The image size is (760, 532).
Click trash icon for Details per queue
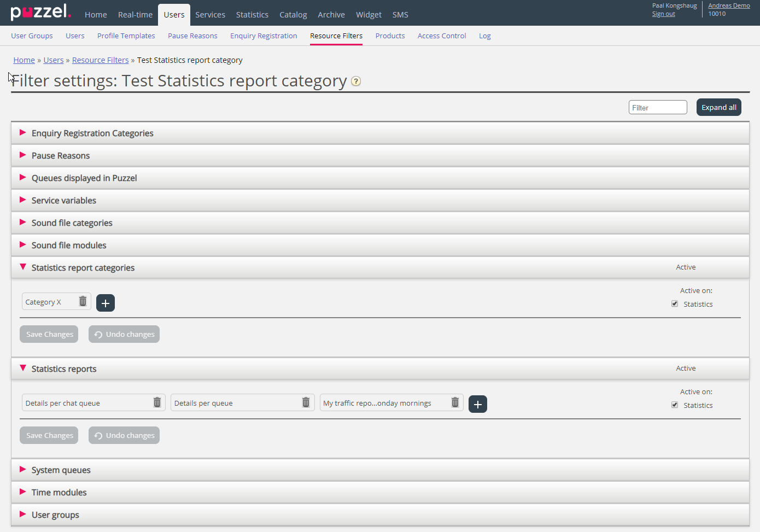(306, 403)
